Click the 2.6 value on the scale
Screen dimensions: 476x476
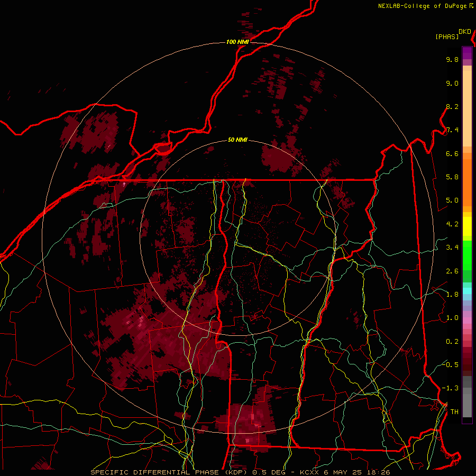click(x=452, y=271)
